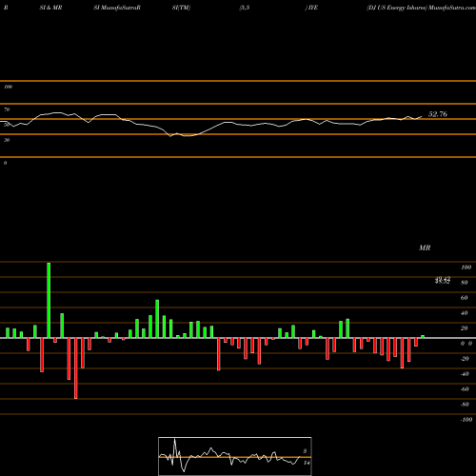Click the 14 label in mini chart
Screen dimensions: 476x476
tap(307, 463)
